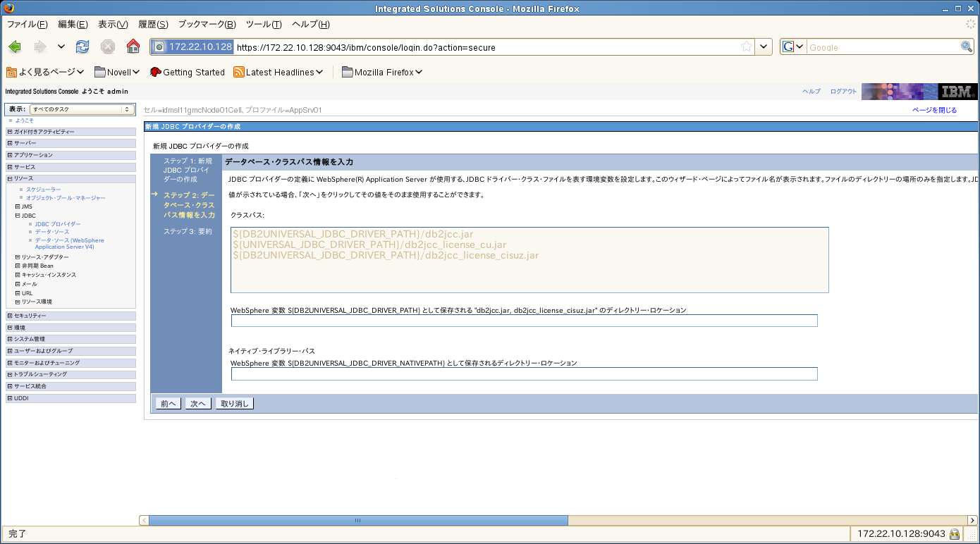Viewport: 980px width, 544px height.
Task: Expand the トラブルシューティング section
Action: pos(9,374)
